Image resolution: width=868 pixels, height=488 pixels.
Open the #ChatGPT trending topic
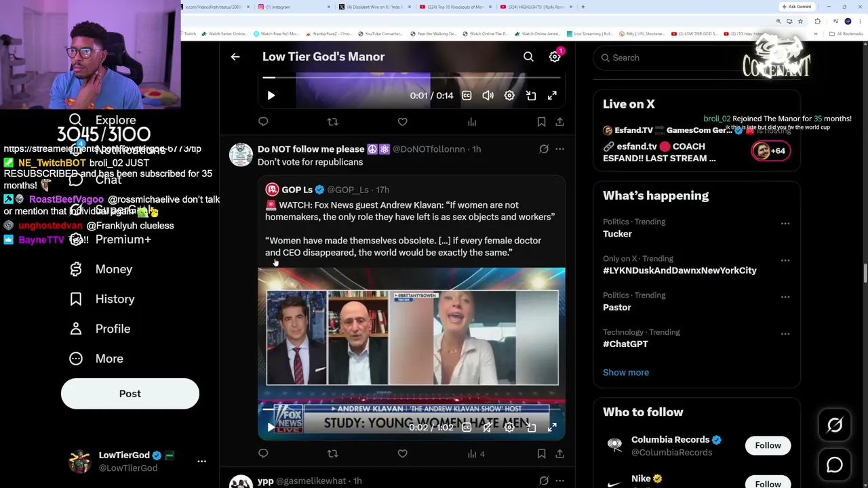point(625,344)
